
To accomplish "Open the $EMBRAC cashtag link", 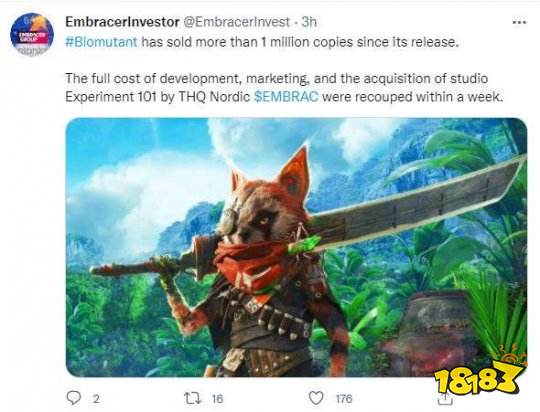I will pos(286,97).
